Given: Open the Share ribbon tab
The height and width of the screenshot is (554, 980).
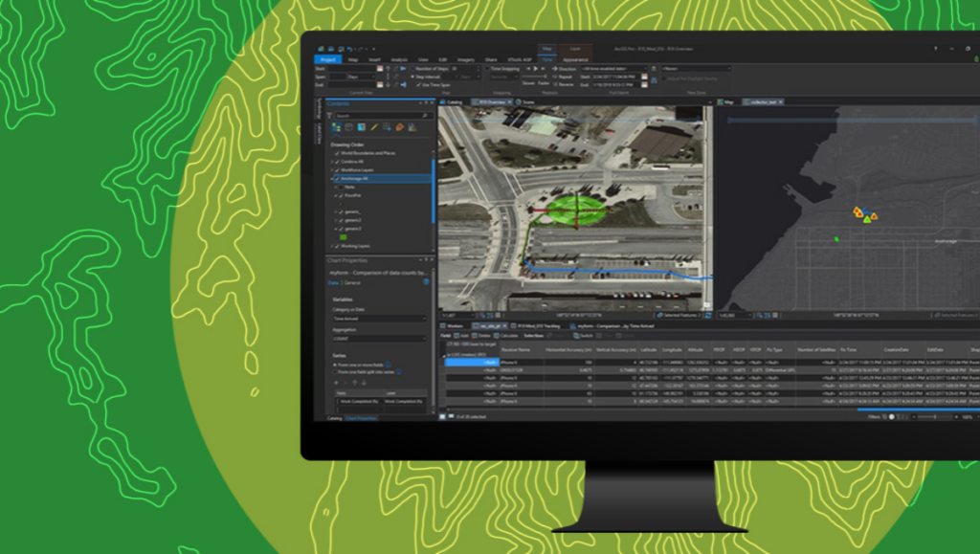Looking at the screenshot, I should 491,59.
